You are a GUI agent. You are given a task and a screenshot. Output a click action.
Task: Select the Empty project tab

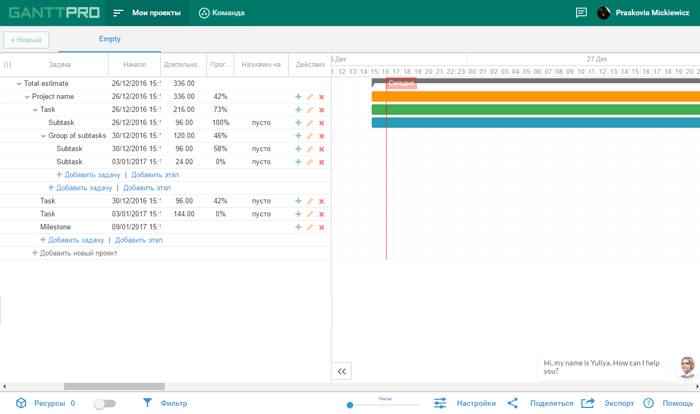(x=109, y=39)
